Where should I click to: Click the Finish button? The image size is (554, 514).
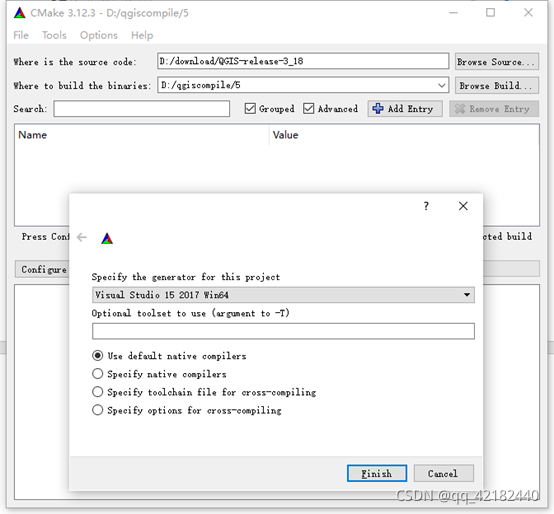[377, 473]
